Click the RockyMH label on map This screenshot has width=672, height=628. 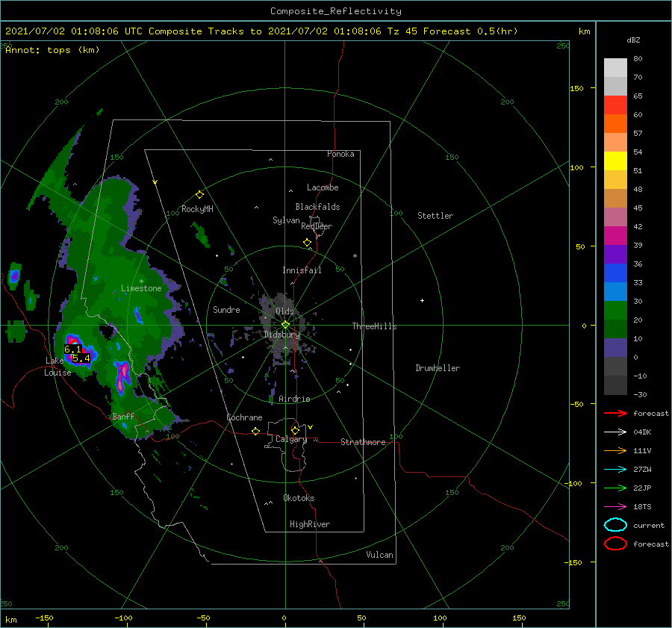197,209
